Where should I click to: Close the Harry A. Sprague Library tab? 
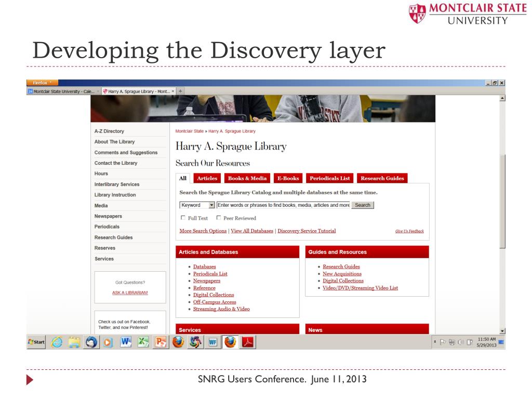pyautogui.click(x=173, y=91)
